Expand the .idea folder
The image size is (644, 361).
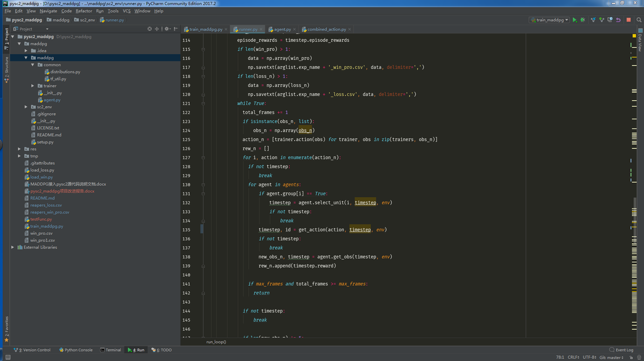pyautogui.click(x=26, y=51)
